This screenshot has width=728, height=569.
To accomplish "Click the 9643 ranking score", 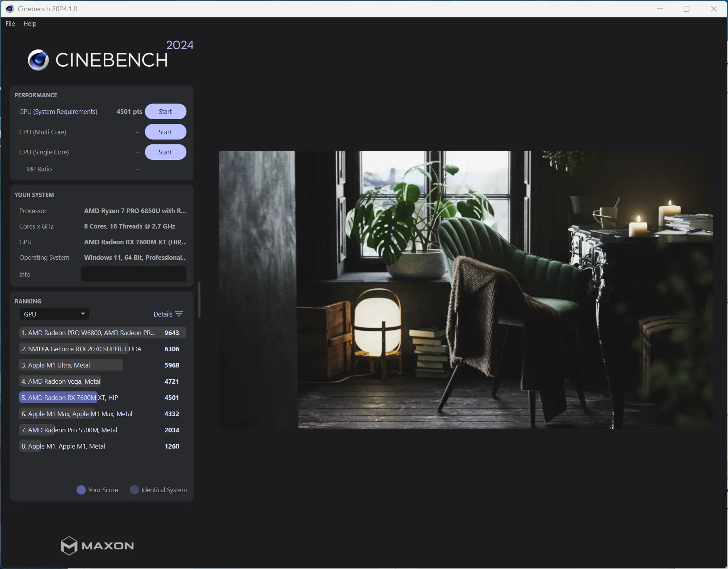I will [x=172, y=333].
